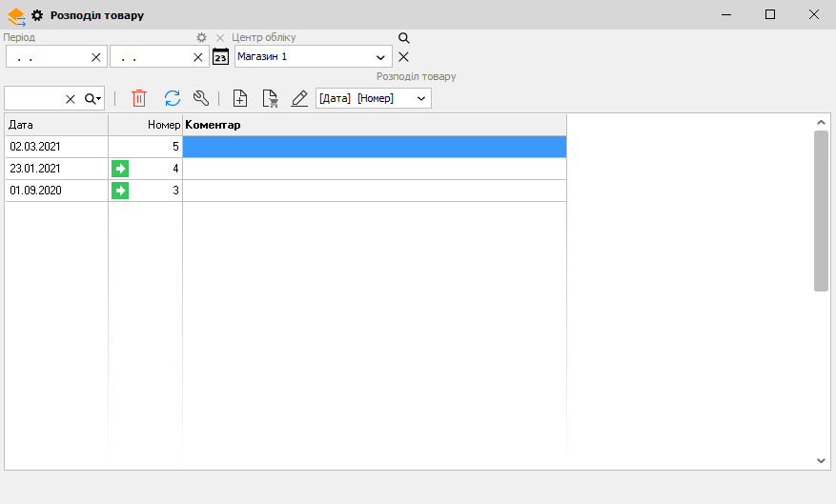Click the Коментар column header
836x504 pixels.
(374, 125)
